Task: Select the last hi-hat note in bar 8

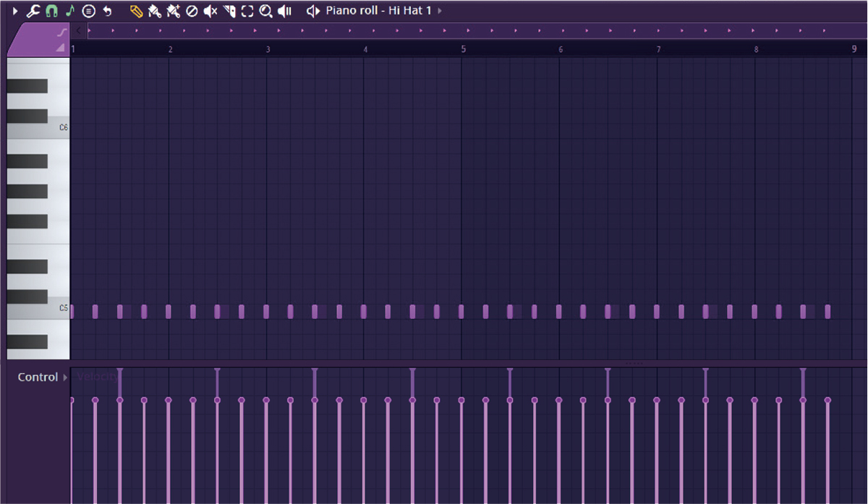Action: 827,312
